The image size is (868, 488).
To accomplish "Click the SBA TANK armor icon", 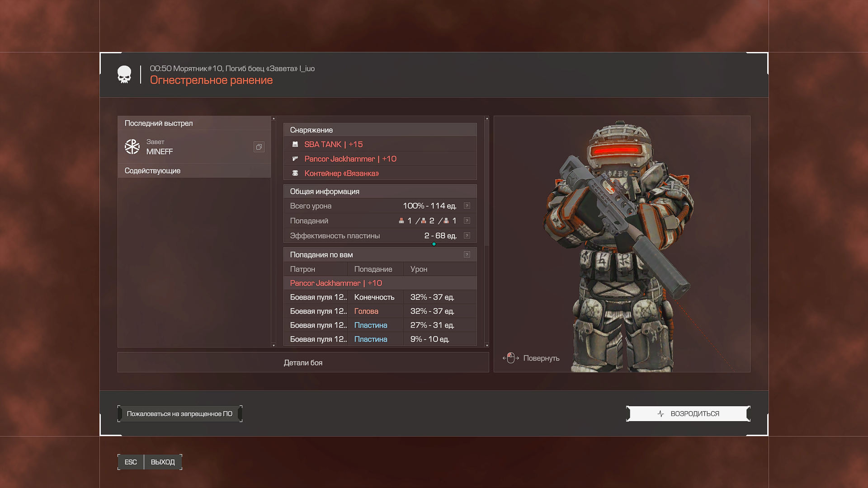I will [x=295, y=145].
